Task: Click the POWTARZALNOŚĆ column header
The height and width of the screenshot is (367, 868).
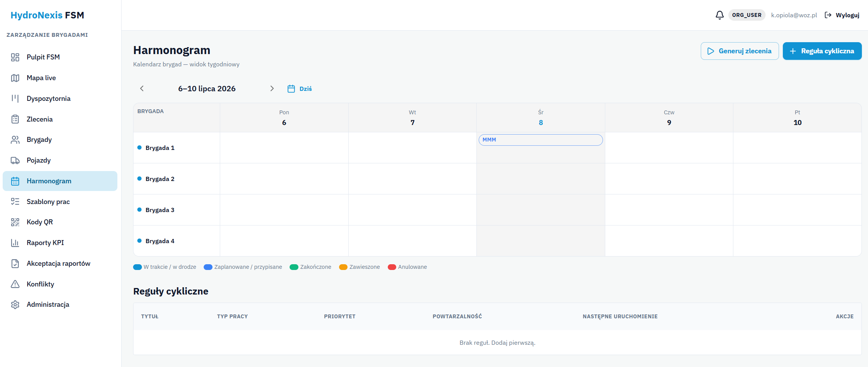Action: tap(457, 316)
